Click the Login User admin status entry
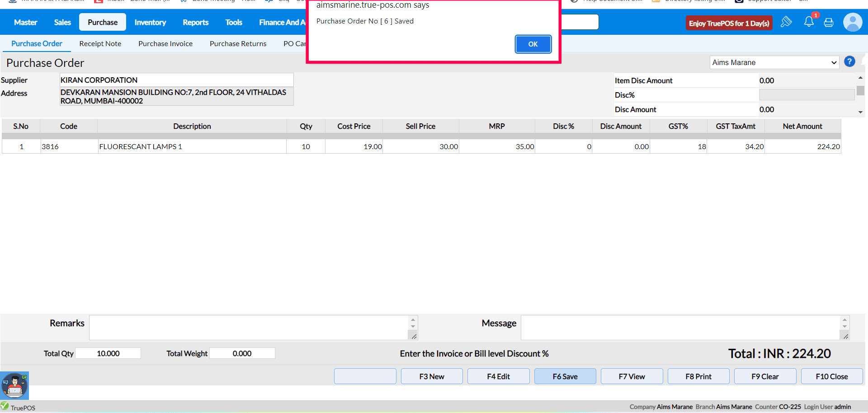This screenshot has width=868, height=413. click(x=827, y=407)
